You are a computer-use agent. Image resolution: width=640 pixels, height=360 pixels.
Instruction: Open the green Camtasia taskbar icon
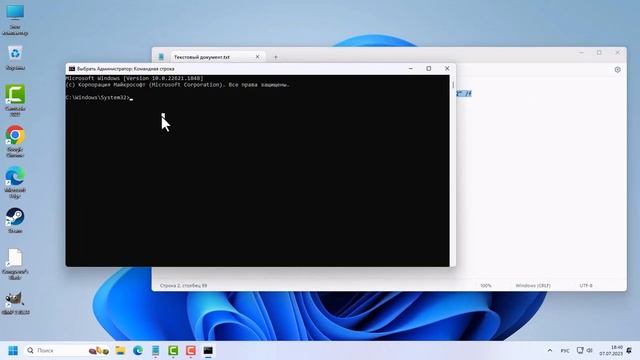[173, 351]
